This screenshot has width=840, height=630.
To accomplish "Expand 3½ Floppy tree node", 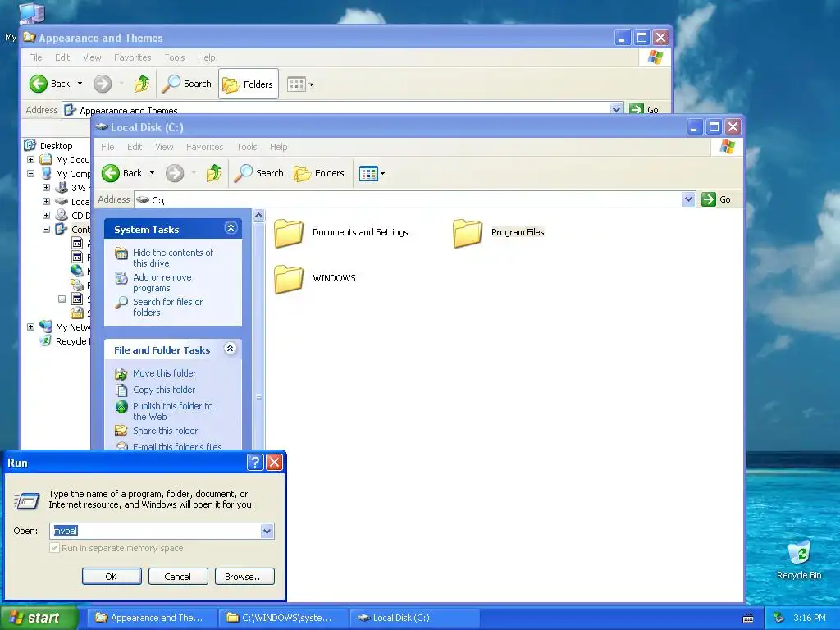I will (46, 188).
